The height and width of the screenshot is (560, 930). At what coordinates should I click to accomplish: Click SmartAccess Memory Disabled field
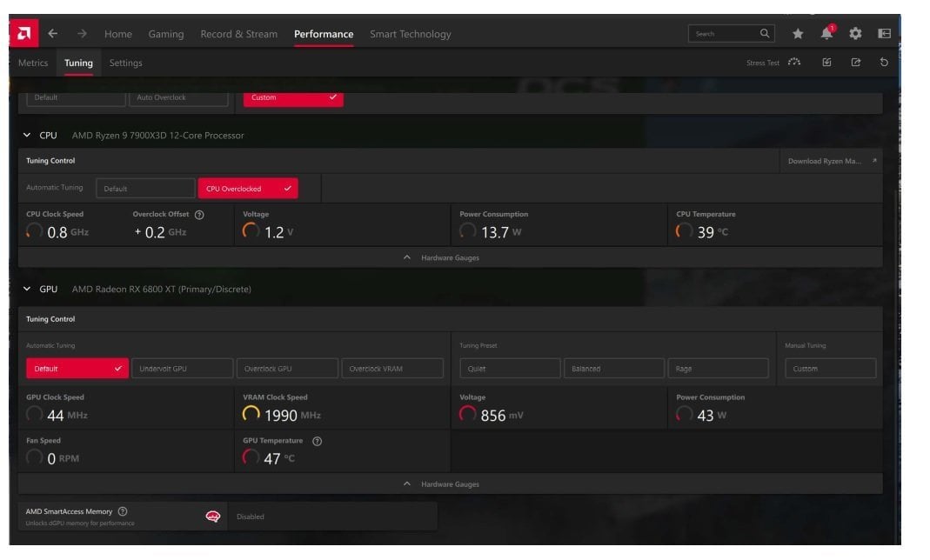[332, 517]
